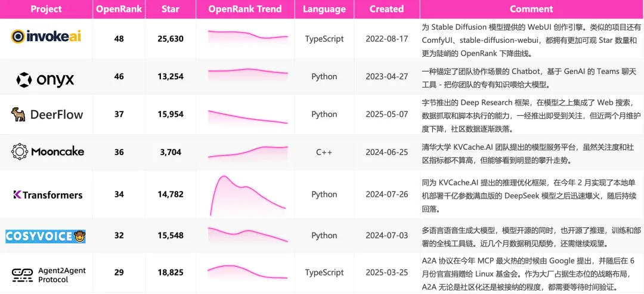The width and height of the screenshot is (644, 294).
Task: Click the multilingual voice model comment
Action: pos(530,237)
